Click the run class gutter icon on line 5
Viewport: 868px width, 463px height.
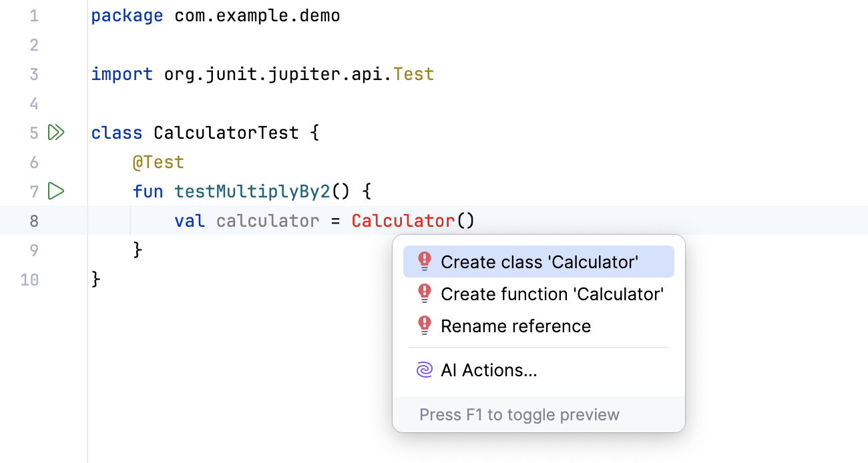tap(56, 133)
